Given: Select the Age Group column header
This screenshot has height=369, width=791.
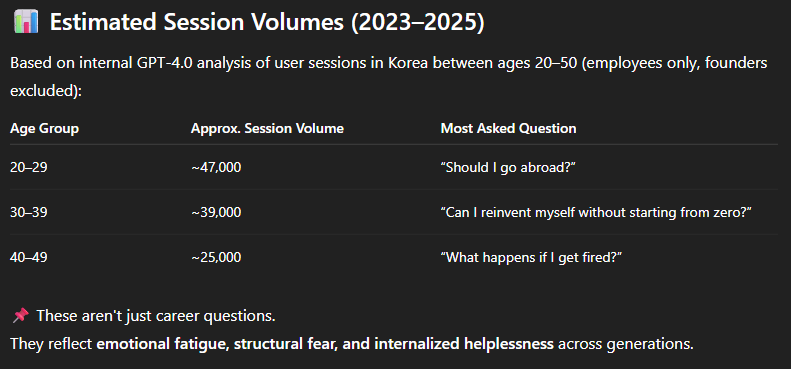Looking at the screenshot, I should point(44,129).
